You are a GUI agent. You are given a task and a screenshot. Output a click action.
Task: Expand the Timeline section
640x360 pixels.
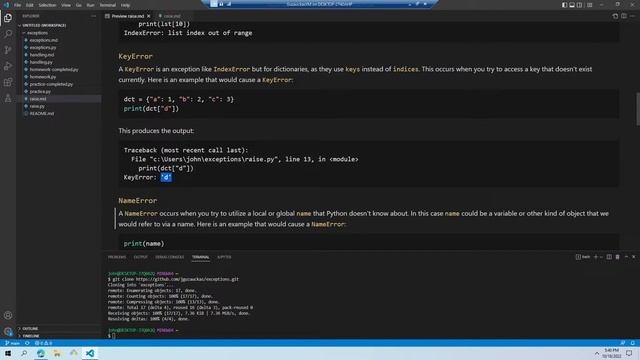pyautogui.click(x=31, y=336)
